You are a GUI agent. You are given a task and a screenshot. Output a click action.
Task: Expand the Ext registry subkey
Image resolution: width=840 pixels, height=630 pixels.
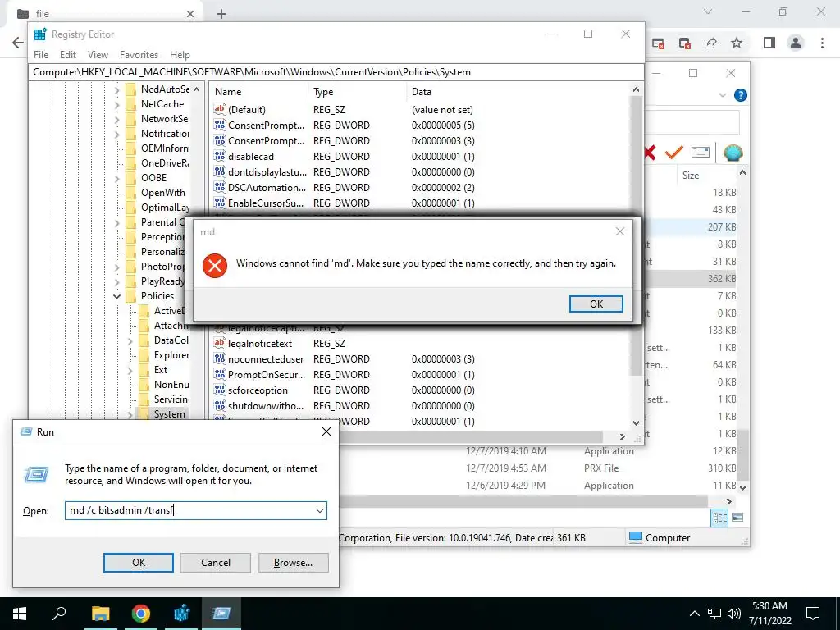coord(130,370)
